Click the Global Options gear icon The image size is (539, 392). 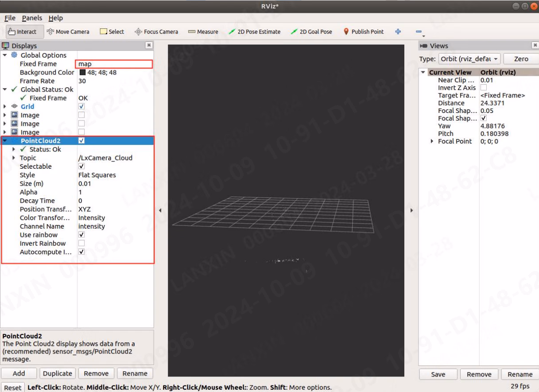coord(14,55)
